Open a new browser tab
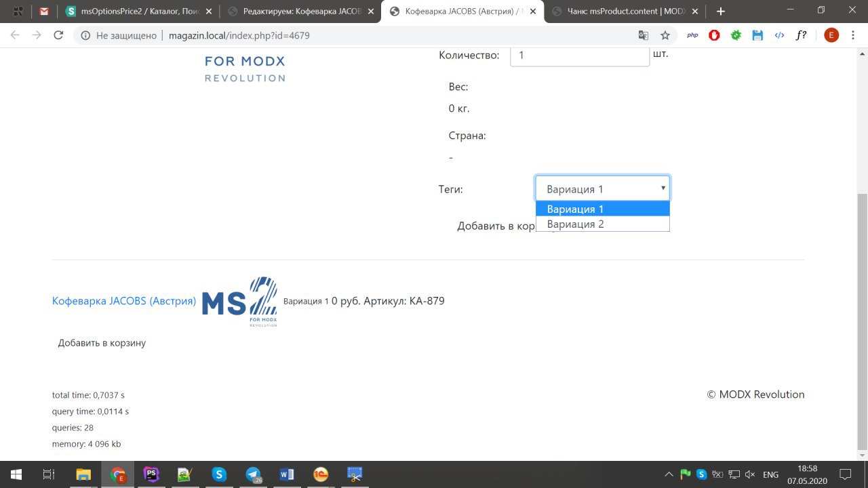This screenshot has width=868, height=488. [720, 12]
